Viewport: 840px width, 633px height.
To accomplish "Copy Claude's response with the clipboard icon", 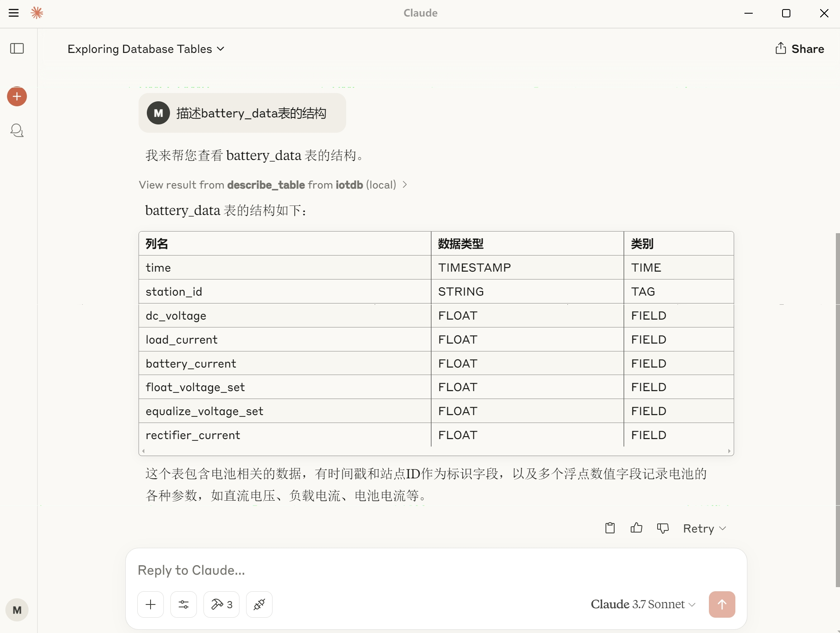I will coord(609,528).
